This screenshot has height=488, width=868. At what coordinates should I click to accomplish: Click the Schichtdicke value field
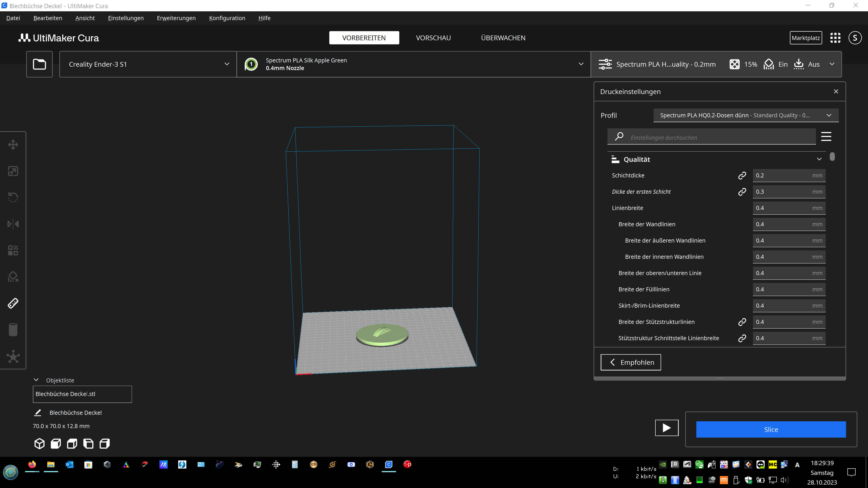click(789, 175)
